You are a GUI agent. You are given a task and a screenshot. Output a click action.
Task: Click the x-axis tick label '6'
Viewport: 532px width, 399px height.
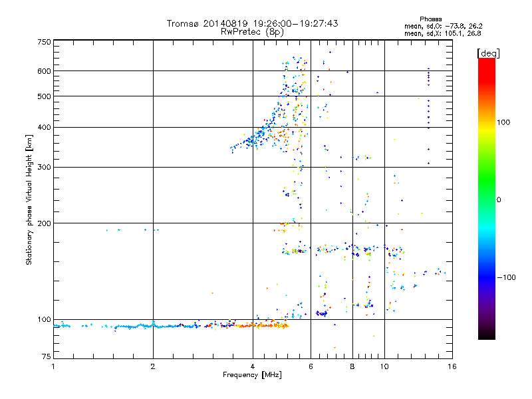click(x=311, y=366)
